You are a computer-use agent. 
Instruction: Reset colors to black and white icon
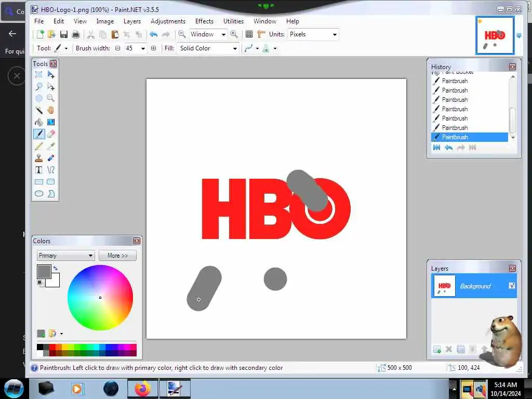(40, 283)
